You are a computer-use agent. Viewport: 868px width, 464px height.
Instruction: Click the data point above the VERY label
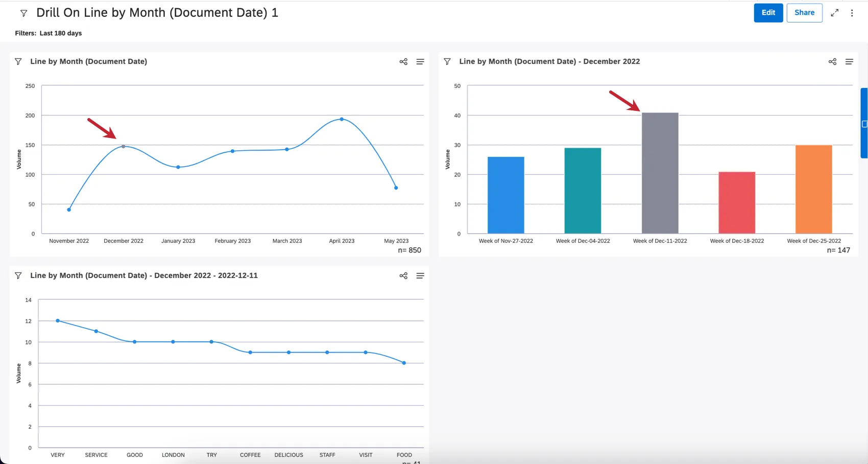(57, 320)
